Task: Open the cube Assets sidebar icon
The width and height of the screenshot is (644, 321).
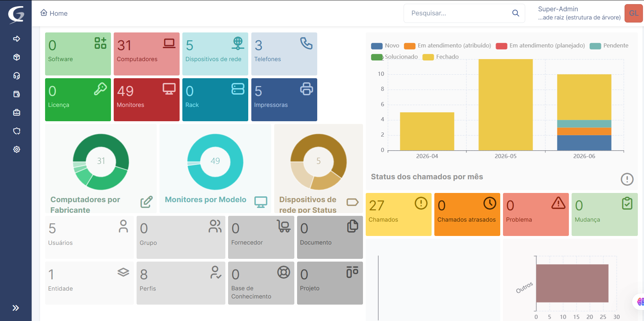Action: click(16, 57)
